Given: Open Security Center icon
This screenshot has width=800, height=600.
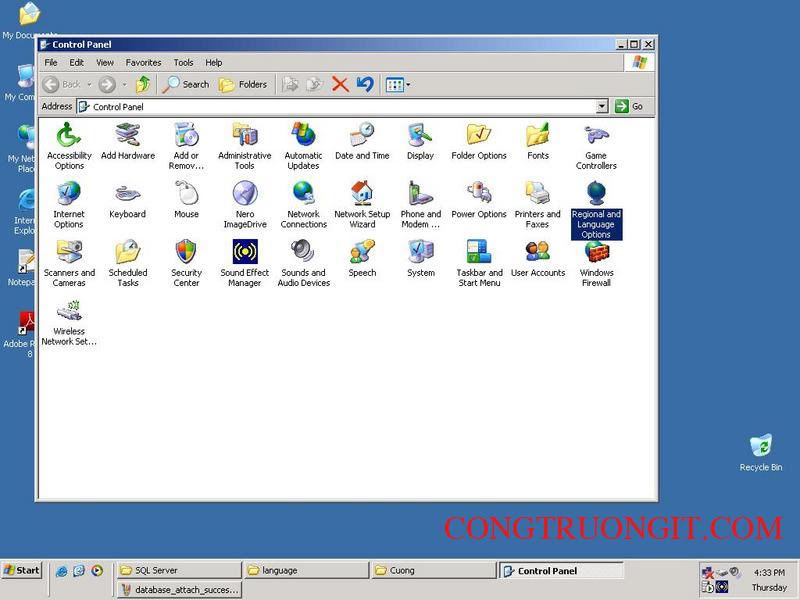Looking at the screenshot, I should pyautogui.click(x=186, y=263).
